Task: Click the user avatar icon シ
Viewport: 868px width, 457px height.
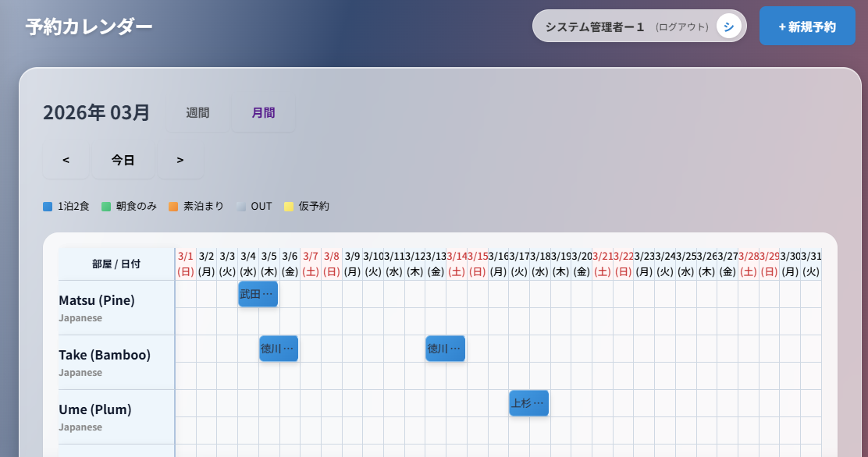Action: pyautogui.click(x=728, y=27)
